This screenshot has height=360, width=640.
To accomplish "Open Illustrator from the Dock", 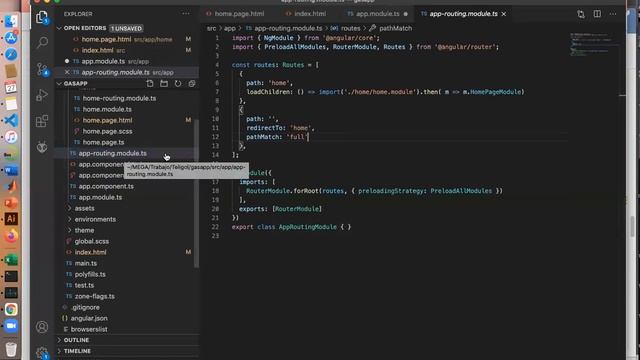I will coord(11,219).
